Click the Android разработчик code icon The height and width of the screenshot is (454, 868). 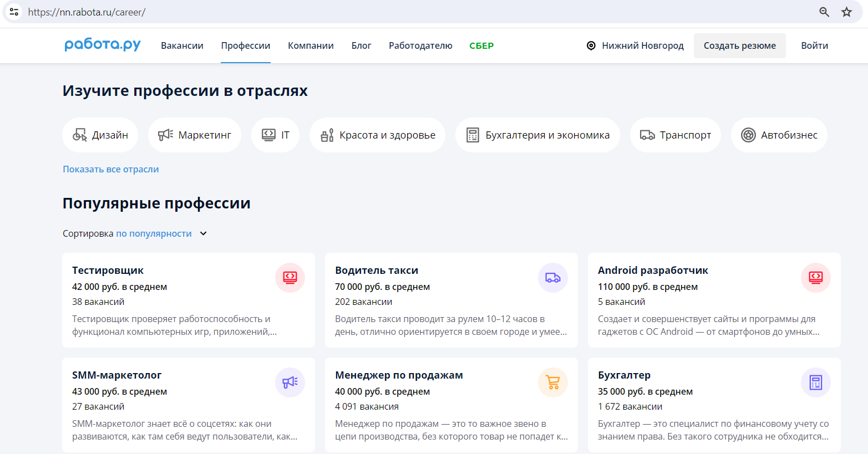coord(815,277)
